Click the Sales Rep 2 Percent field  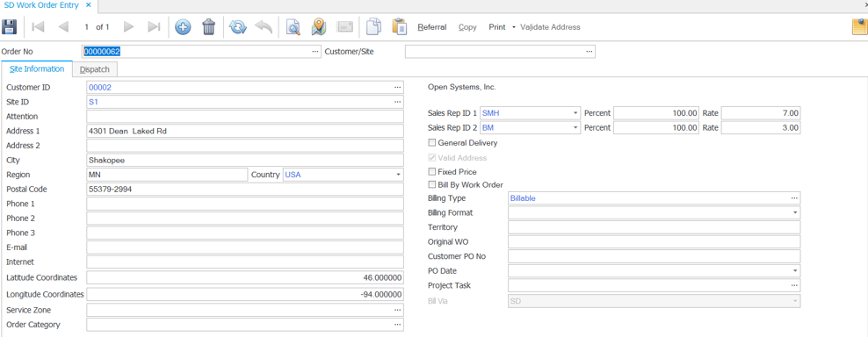coord(656,127)
